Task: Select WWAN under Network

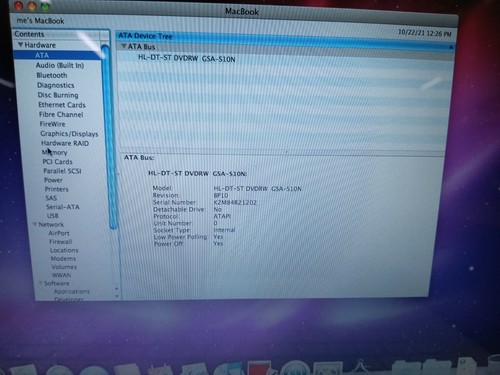Action: pyautogui.click(x=62, y=275)
